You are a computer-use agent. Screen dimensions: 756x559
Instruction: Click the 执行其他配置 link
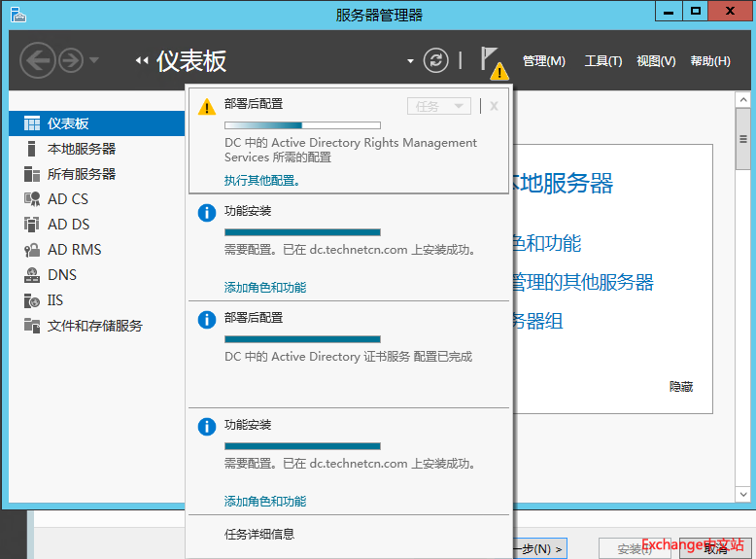pyautogui.click(x=261, y=180)
